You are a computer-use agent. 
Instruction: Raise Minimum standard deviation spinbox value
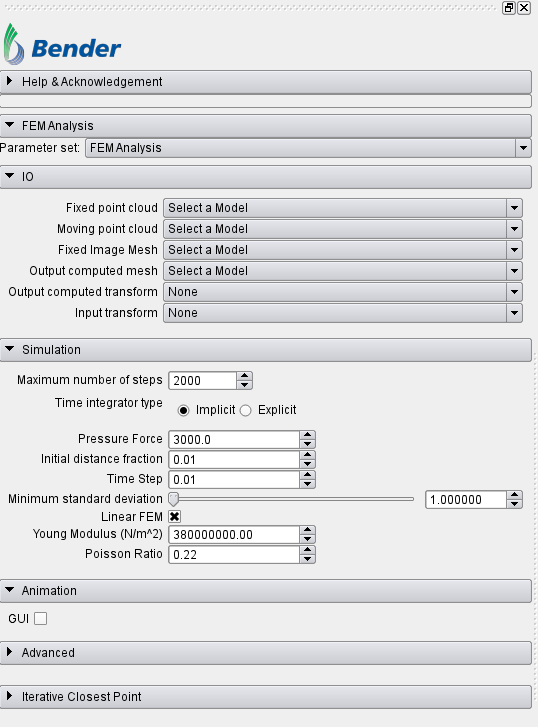[x=515, y=495]
